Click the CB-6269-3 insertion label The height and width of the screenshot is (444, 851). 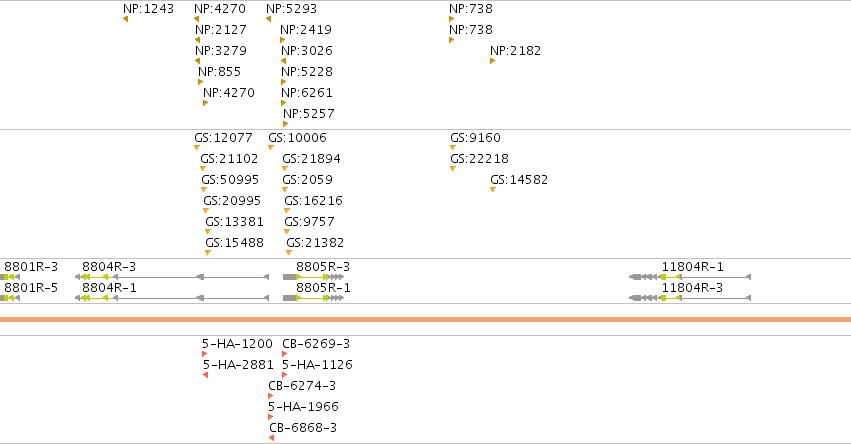[316, 344]
